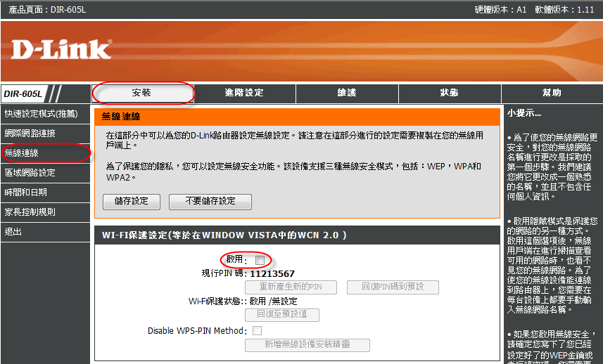
Task: Toggle Disable WPS-PIN Method checkbox
Action: tap(257, 330)
